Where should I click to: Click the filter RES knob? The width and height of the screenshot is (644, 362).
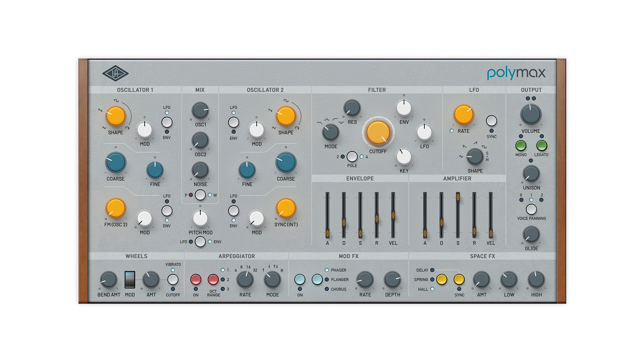click(352, 108)
